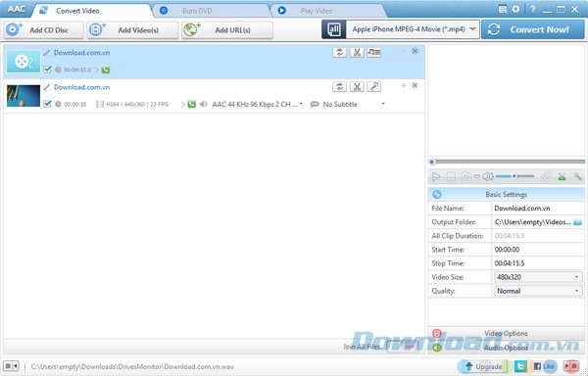Click convert icon on second file row
This screenshot has width=588, height=376.
[339, 86]
